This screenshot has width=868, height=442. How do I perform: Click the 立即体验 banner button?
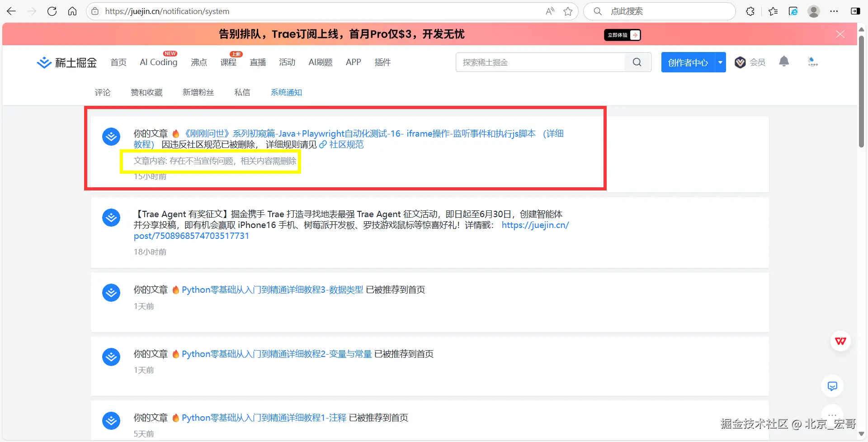coord(622,35)
